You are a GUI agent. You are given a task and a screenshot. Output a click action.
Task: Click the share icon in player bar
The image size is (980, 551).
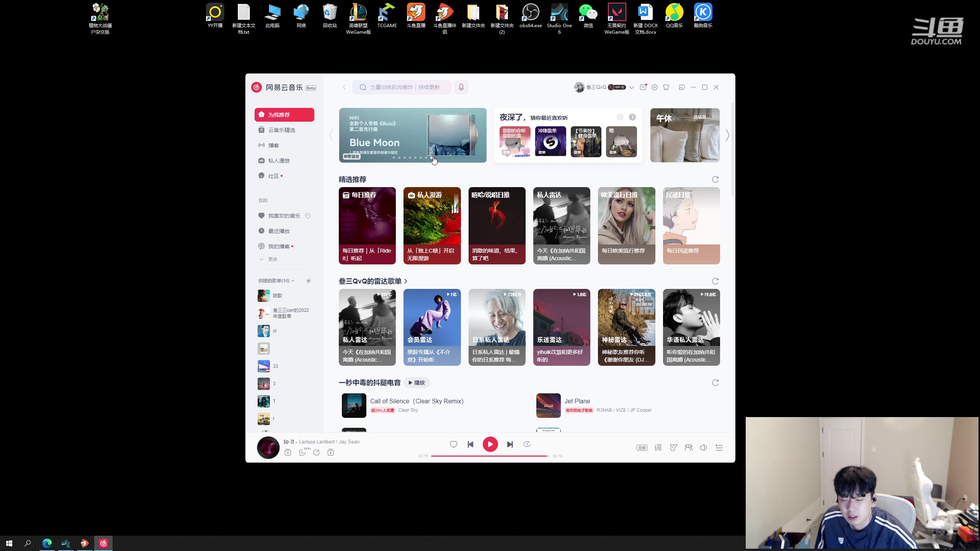(317, 453)
